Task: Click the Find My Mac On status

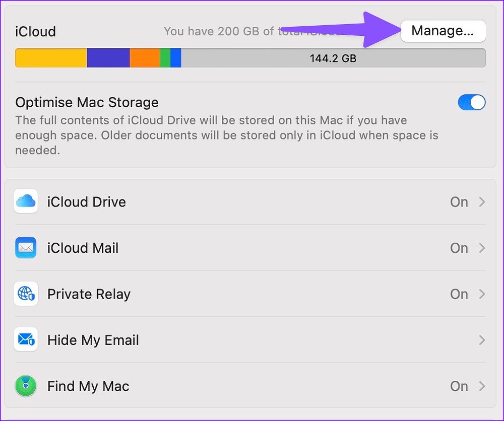Action: 459,386
